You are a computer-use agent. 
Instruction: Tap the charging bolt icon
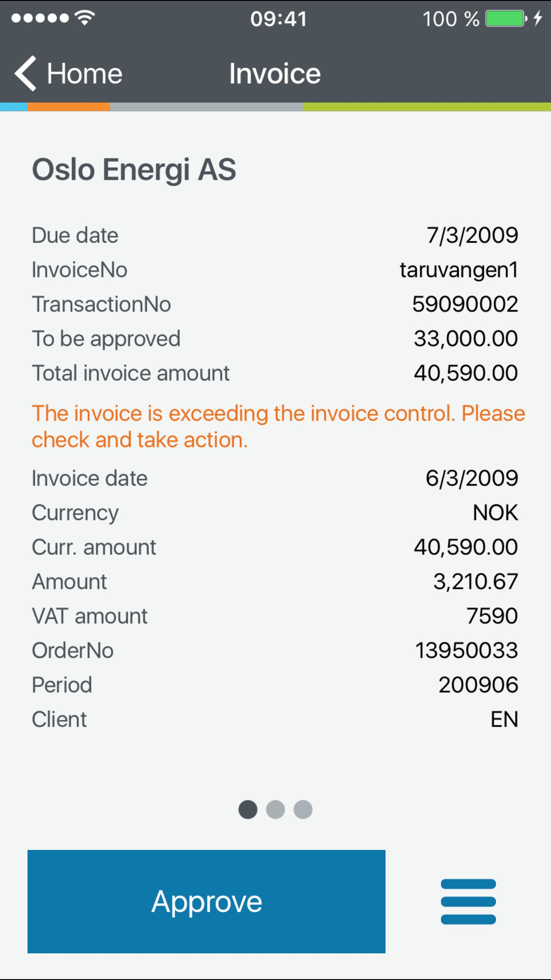538,19
